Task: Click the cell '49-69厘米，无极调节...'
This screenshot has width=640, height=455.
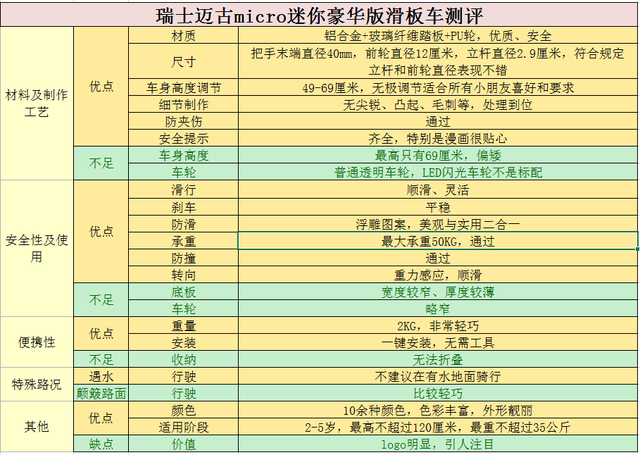Action: [438, 87]
